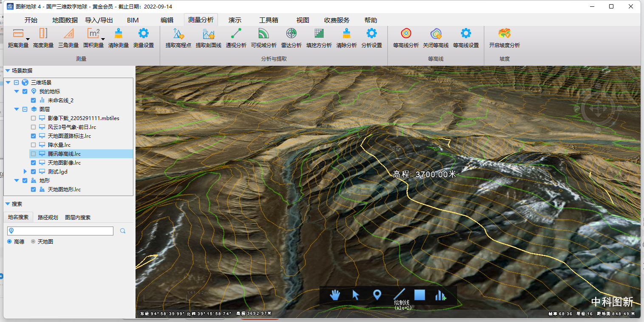Image resolution: width=644 pixels, height=322 pixels.
Task: Switch to 地名搜索 search tab
Action: click(x=18, y=217)
